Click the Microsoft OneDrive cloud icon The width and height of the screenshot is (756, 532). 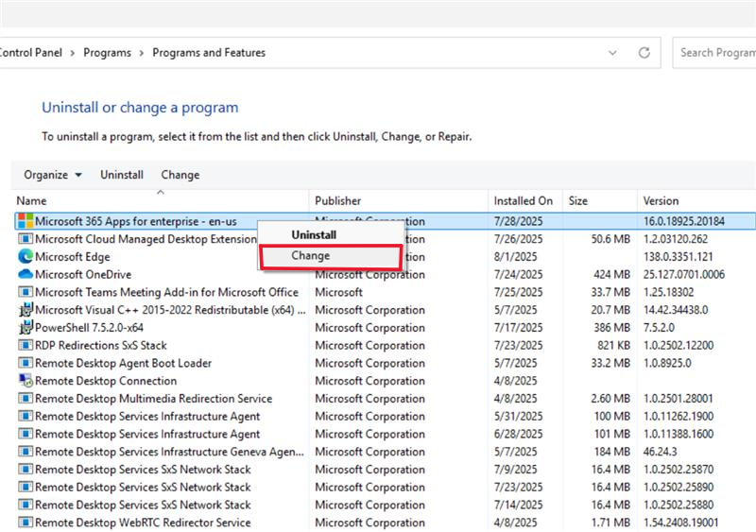tap(26, 274)
